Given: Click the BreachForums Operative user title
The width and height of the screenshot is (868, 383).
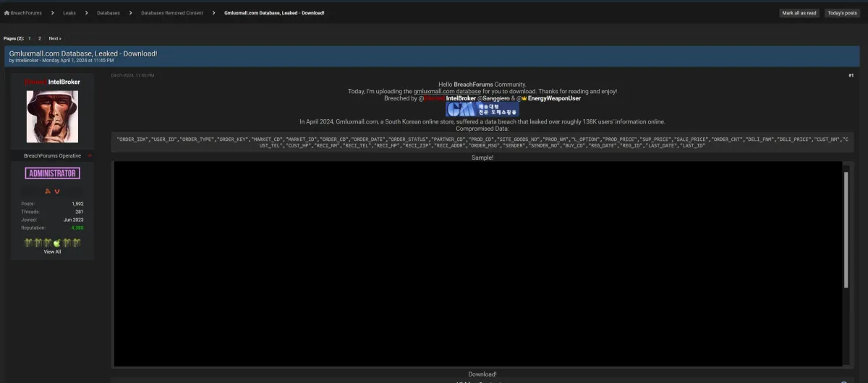Looking at the screenshot, I should click(x=52, y=155).
